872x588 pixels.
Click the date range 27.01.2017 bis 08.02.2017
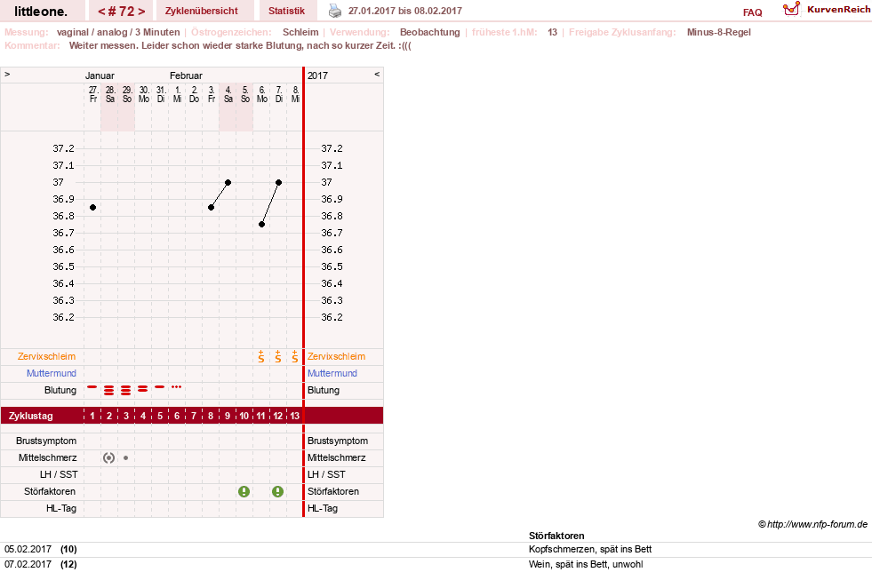pos(404,12)
